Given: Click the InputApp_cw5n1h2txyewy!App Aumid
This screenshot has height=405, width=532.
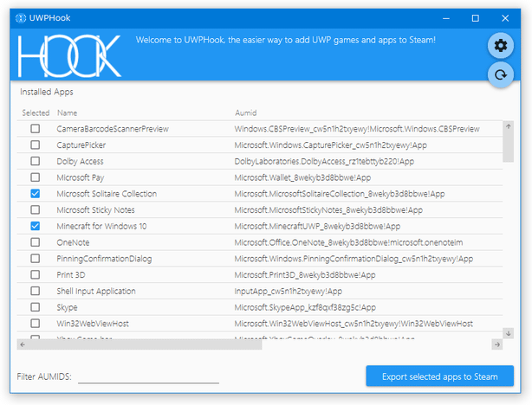Looking at the screenshot, I should coord(288,291).
